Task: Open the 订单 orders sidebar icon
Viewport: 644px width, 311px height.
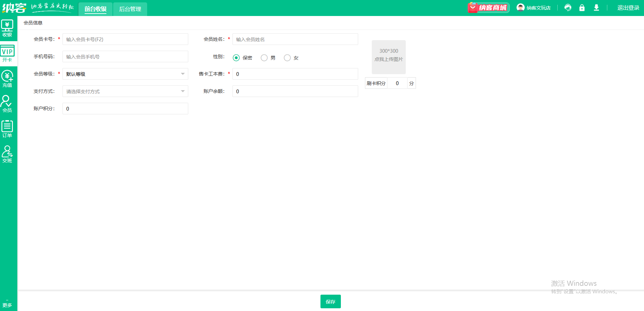Action: pos(7,129)
